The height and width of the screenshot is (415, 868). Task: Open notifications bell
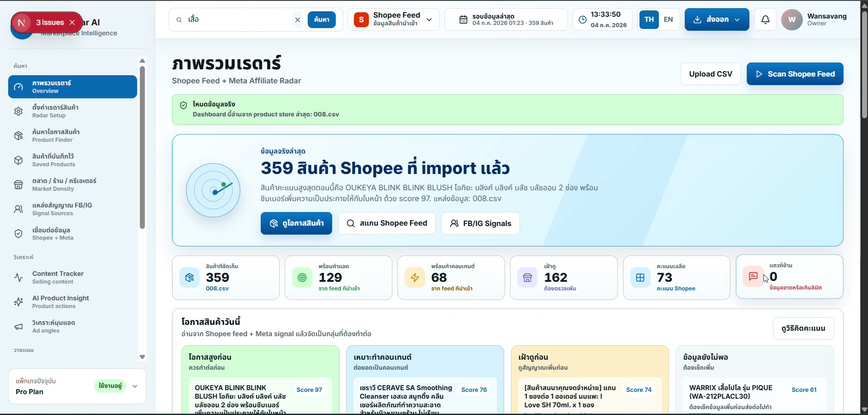[765, 19]
